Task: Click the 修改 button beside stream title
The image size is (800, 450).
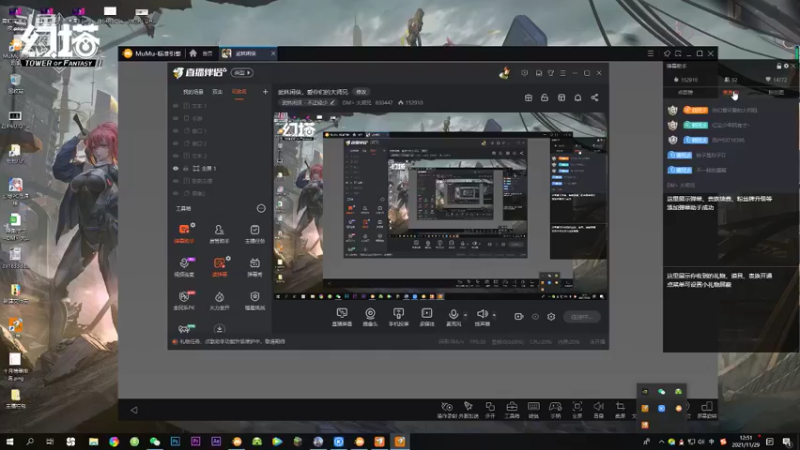Action: tap(361, 92)
